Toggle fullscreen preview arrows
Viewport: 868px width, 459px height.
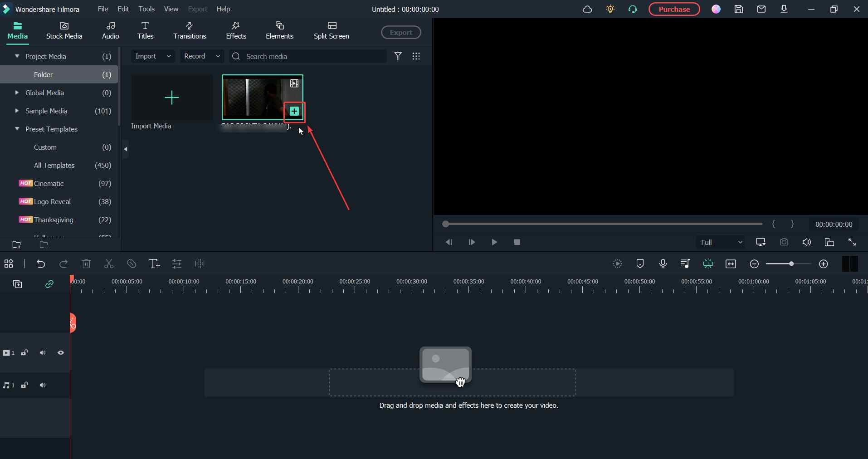852,242
